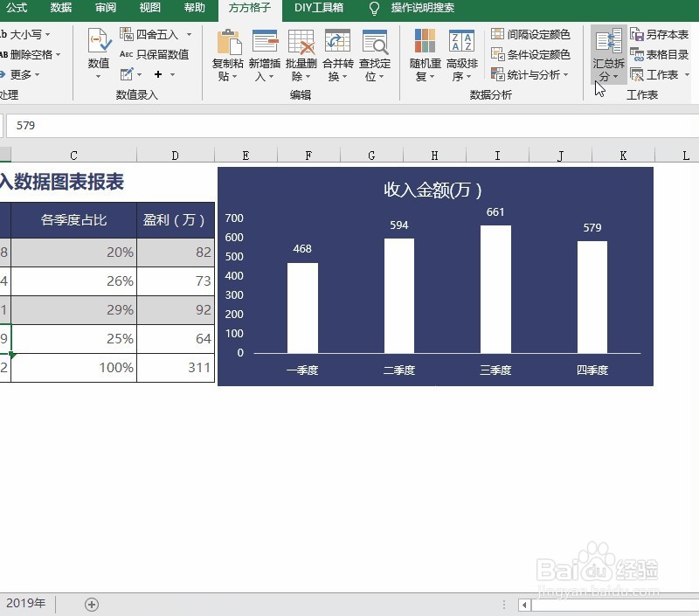Screen dimensions: 699x616
Task: Click the 统计与分析 statistics icon
Action: tap(497, 74)
